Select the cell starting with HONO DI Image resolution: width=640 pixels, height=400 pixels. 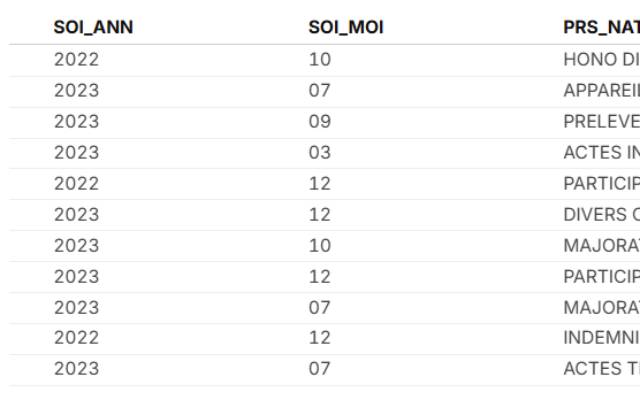pos(600,59)
